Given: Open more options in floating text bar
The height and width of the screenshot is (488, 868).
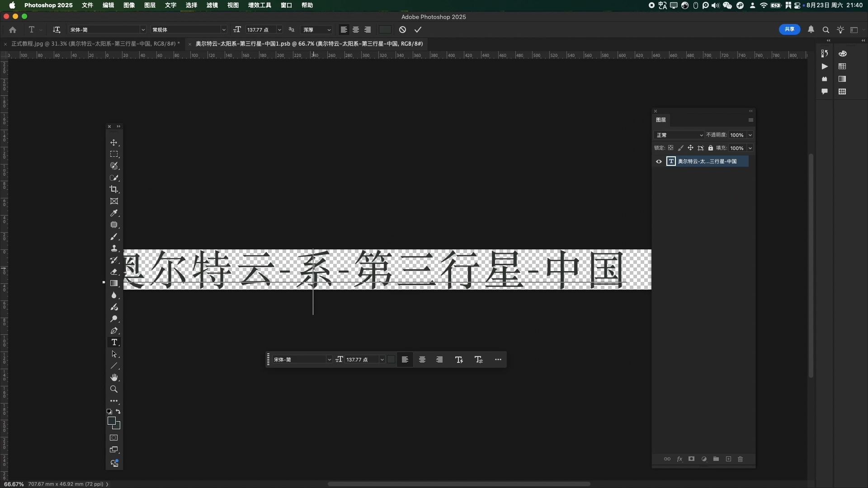Looking at the screenshot, I should [498, 360].
